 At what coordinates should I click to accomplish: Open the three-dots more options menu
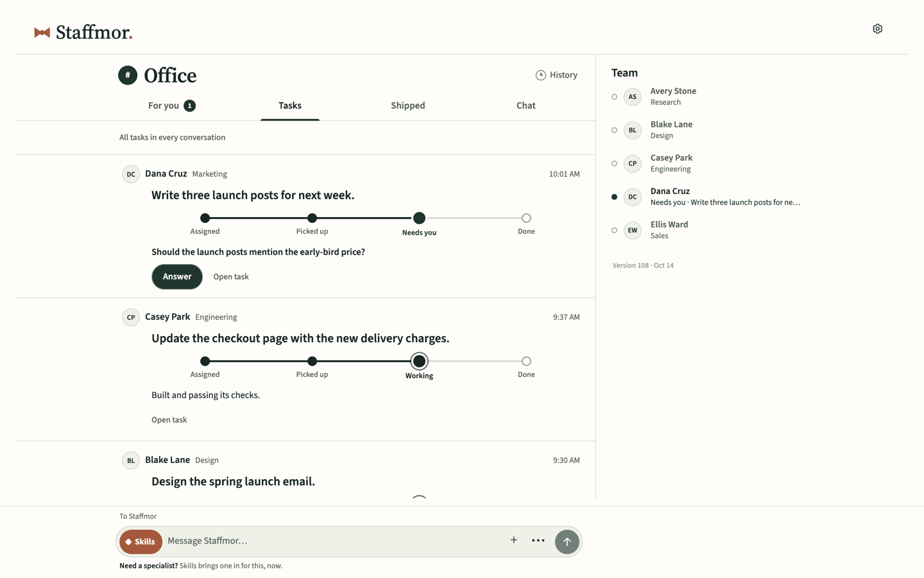click(538, 541)
